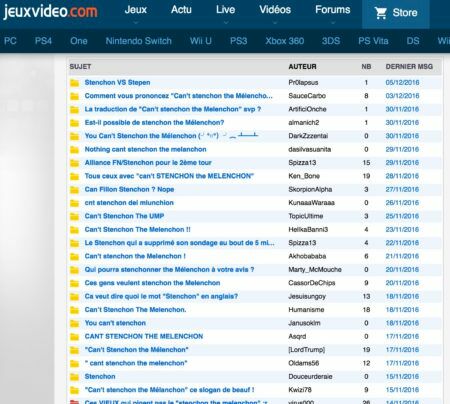Viewport: 450px width, 404px height.
Task: Open topic 'Alliance FN/Stenchon pour le 2ème tour'
Action: 148,163
